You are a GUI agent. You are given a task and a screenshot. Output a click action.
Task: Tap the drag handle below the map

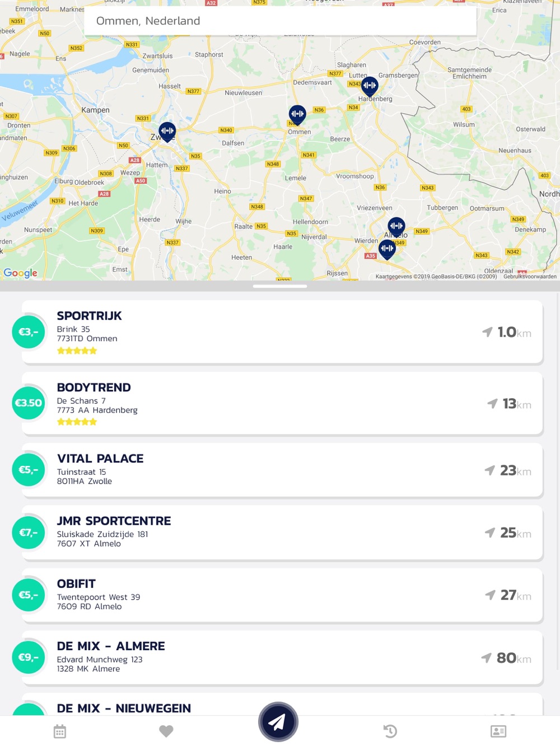coord(280,286)
